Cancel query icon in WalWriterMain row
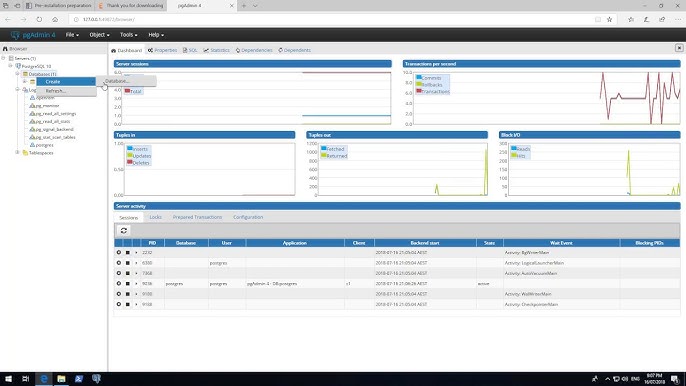The image size is (686, 386). [x=119, y=294]
